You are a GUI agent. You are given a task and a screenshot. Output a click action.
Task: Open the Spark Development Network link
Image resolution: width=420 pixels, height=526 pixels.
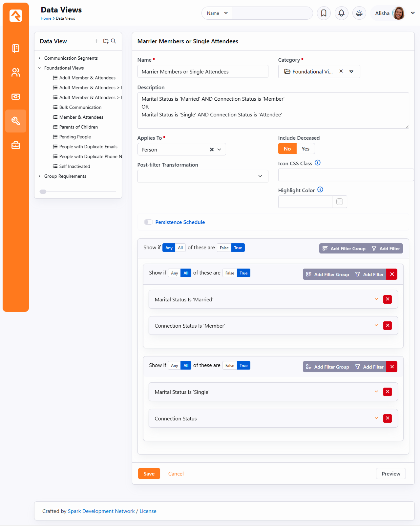(101, 511)
